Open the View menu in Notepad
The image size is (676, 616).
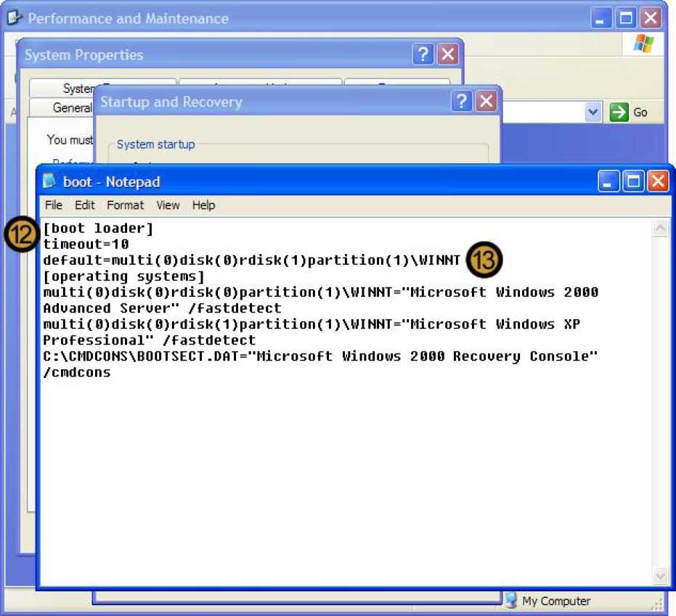tap(168, 205)
